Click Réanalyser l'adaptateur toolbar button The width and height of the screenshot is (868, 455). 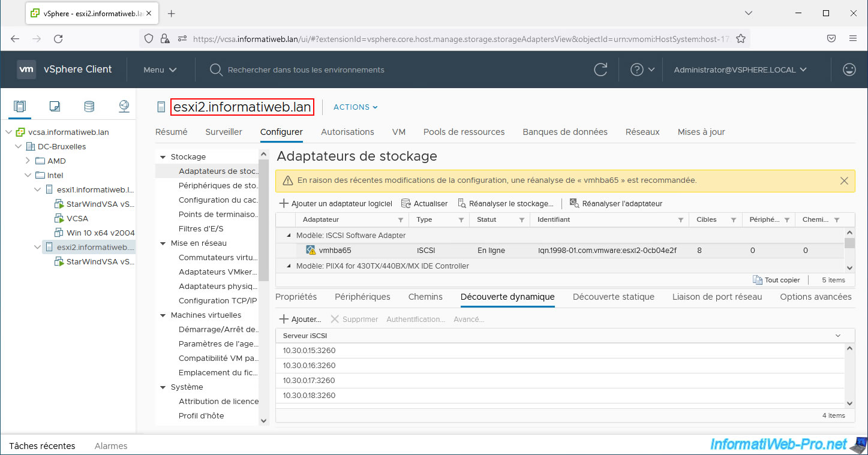616,204
